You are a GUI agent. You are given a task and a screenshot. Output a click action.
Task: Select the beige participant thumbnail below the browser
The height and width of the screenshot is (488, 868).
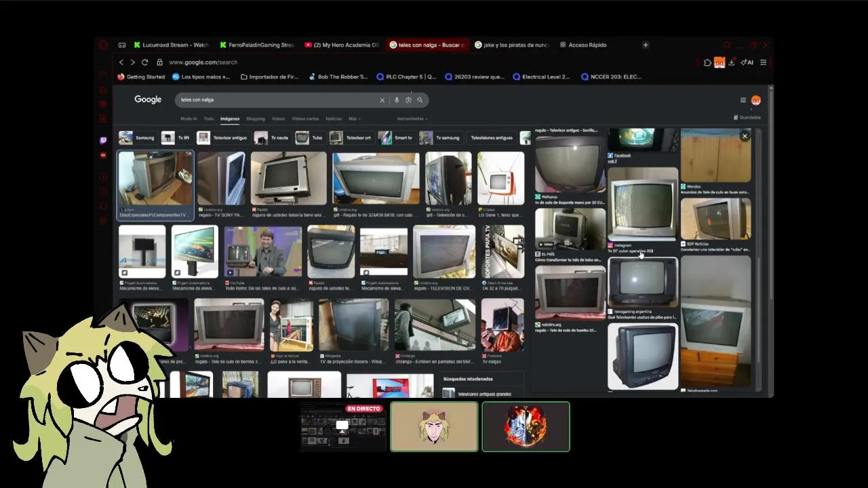tap(434, 427)
